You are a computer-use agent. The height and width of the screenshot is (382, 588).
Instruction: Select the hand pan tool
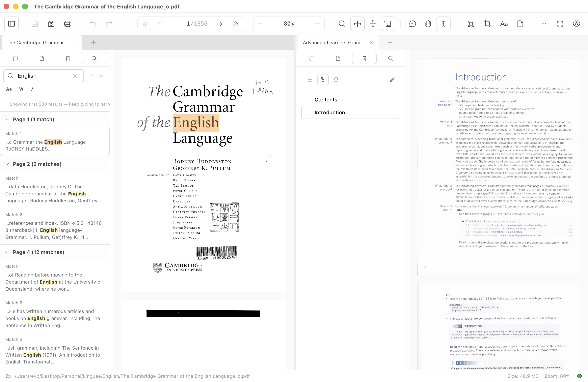(428, 24)
